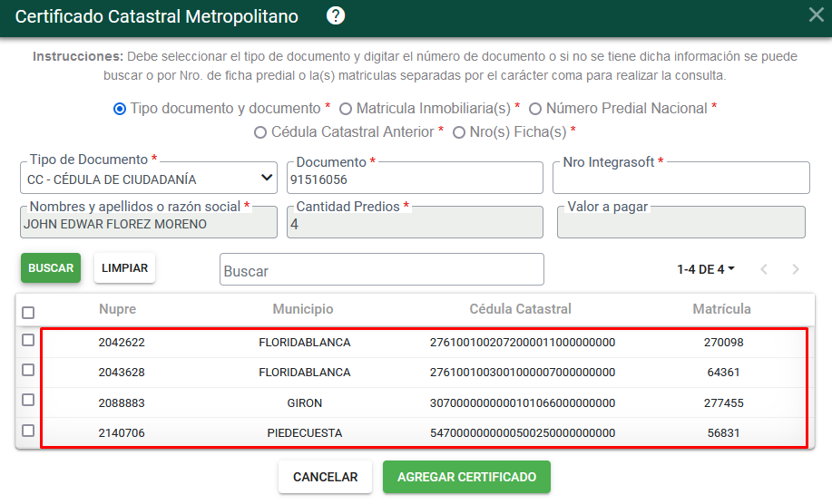This screenshot has width=832, height=504.
Task: Click Nupre value 2042622
Action: click(122, 343)
